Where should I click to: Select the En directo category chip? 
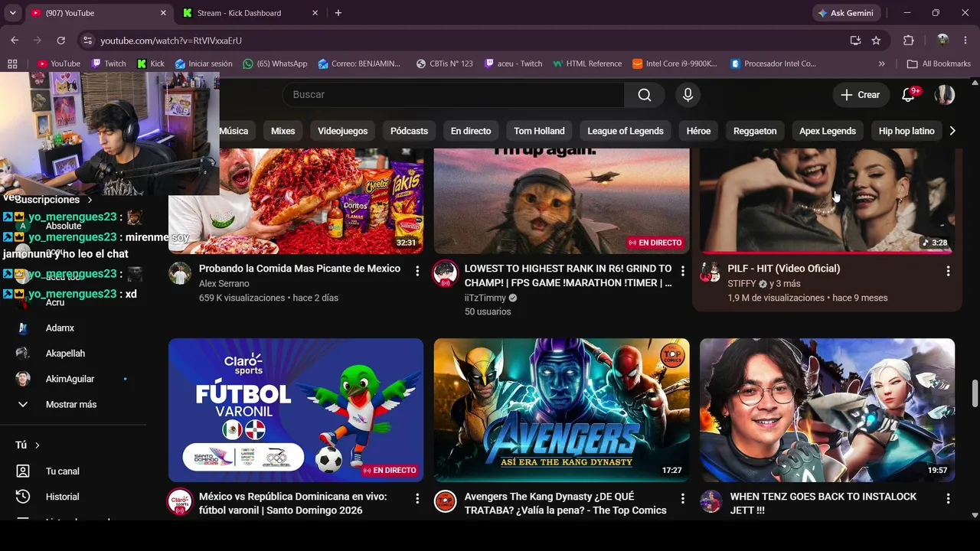[471, 131]
